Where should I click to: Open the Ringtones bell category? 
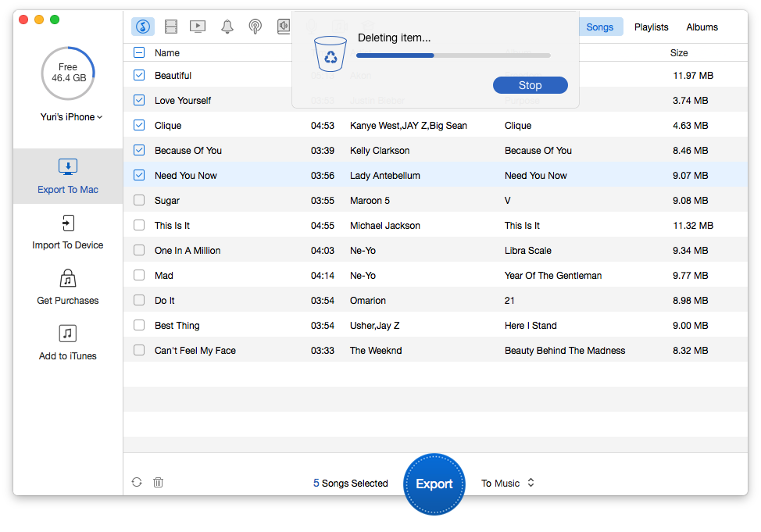click(227, 27)
